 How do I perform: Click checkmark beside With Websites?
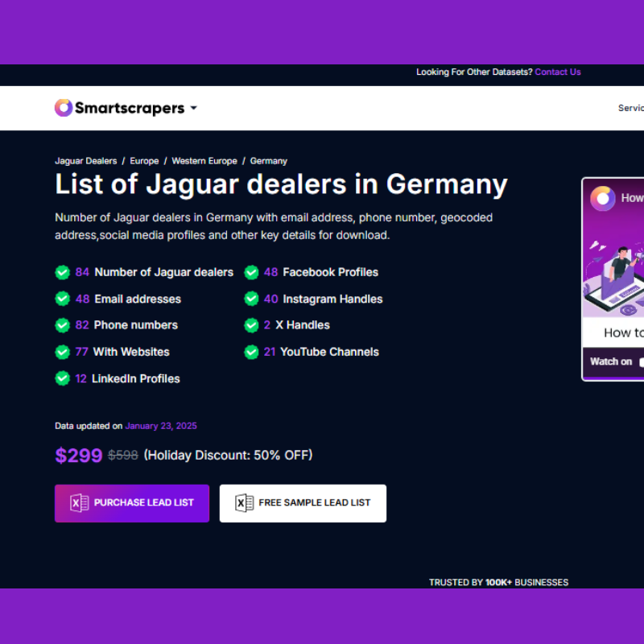[63, 352]
